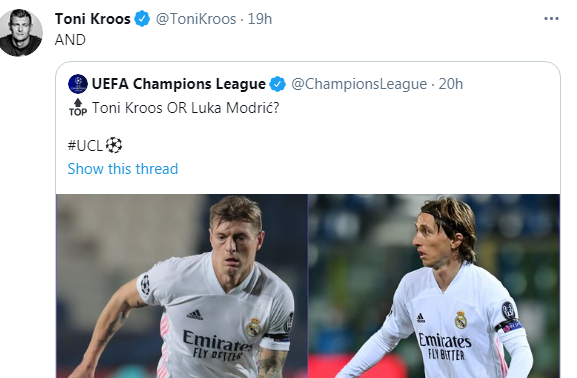Click the AND tweet text
Image resolution: width=577 pixels, height=378 pixels.
(70, 40)
